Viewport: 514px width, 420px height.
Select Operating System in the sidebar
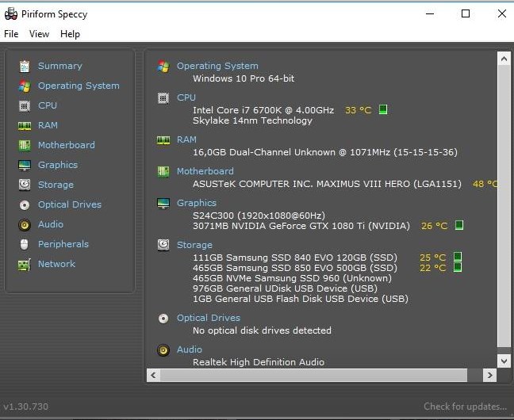click(79, 86)
